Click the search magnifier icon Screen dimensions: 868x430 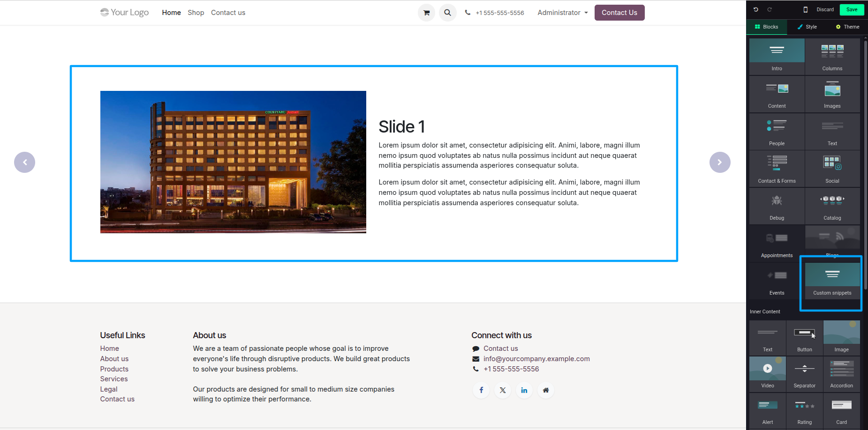click(x=447, y=13)
